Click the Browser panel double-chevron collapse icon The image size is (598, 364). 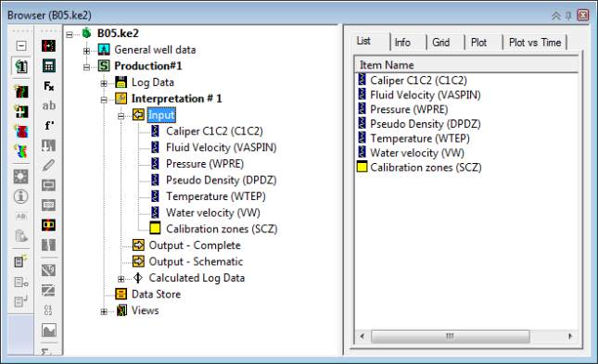tap(556, 16)
